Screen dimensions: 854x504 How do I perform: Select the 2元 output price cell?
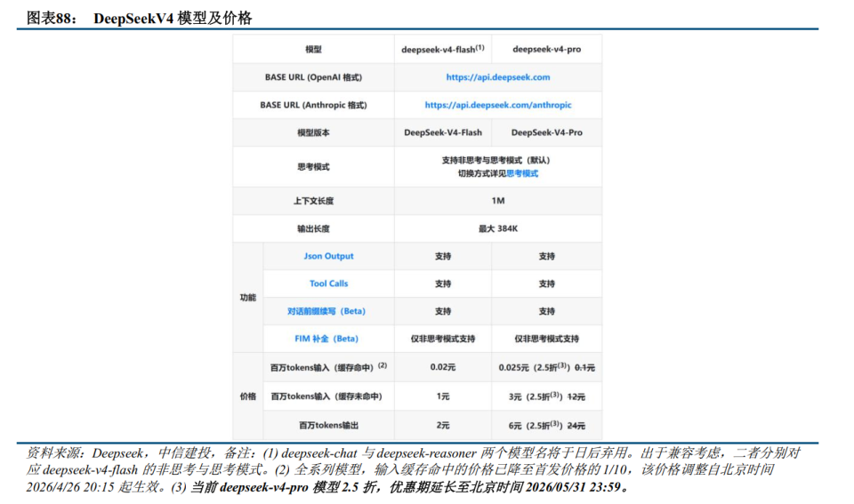(443, 426)
